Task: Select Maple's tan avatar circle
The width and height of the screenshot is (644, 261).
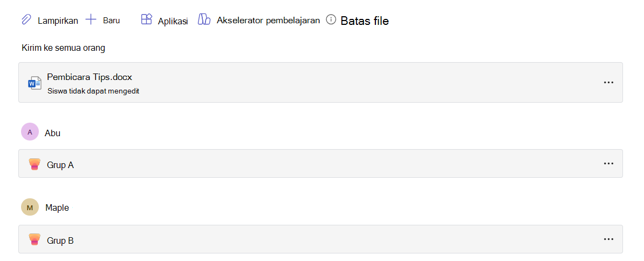Action: [30, 207]
